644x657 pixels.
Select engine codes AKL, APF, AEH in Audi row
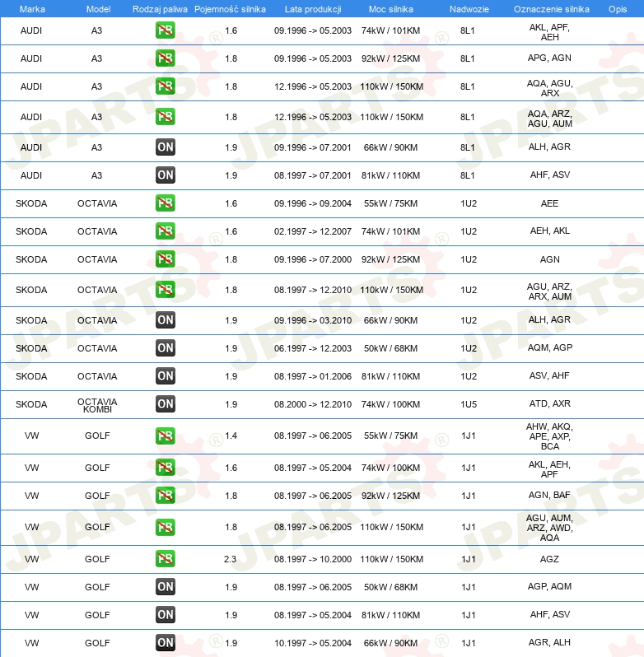click(549, 32)
